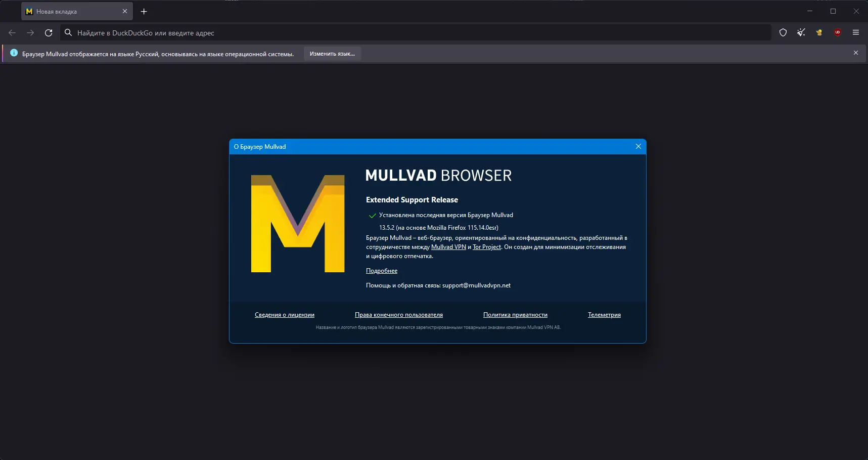Image resolution: width=868 pixels, height=460 pixels.
Task: Maximize the browser window
Action: [833, 11]
